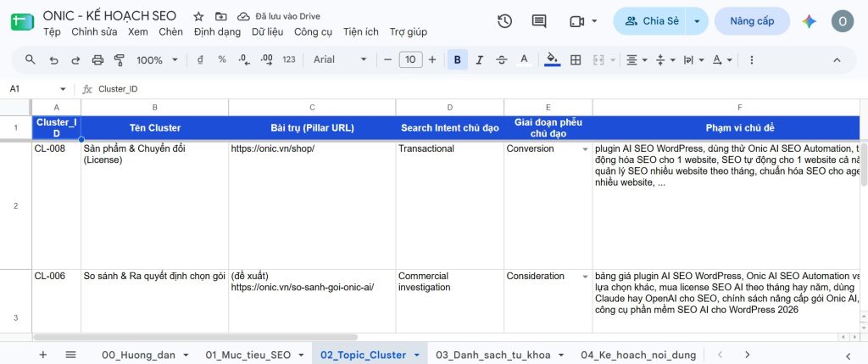
Task: Add a new sheet
Action: [43, 355]
